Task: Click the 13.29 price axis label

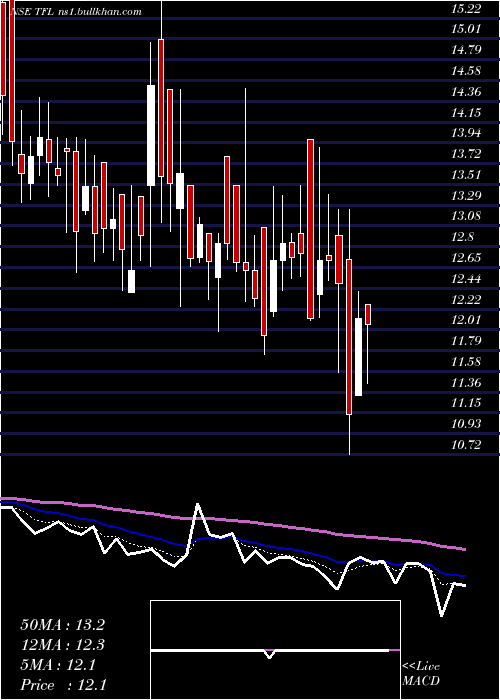Action: [466, 196]
